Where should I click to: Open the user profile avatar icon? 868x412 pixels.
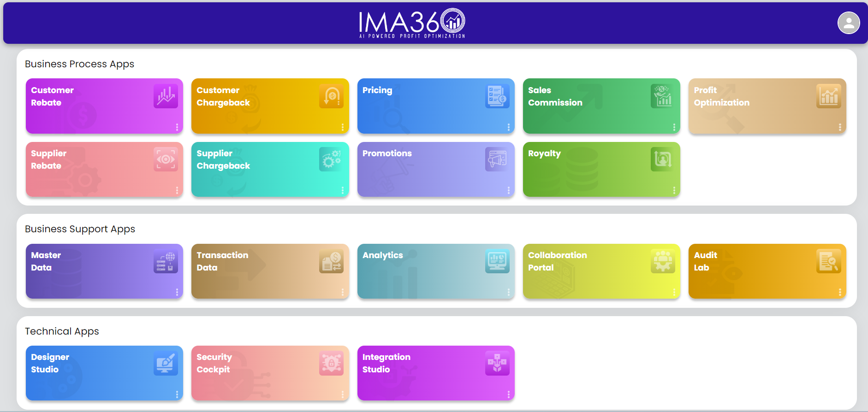coord(849,23)
